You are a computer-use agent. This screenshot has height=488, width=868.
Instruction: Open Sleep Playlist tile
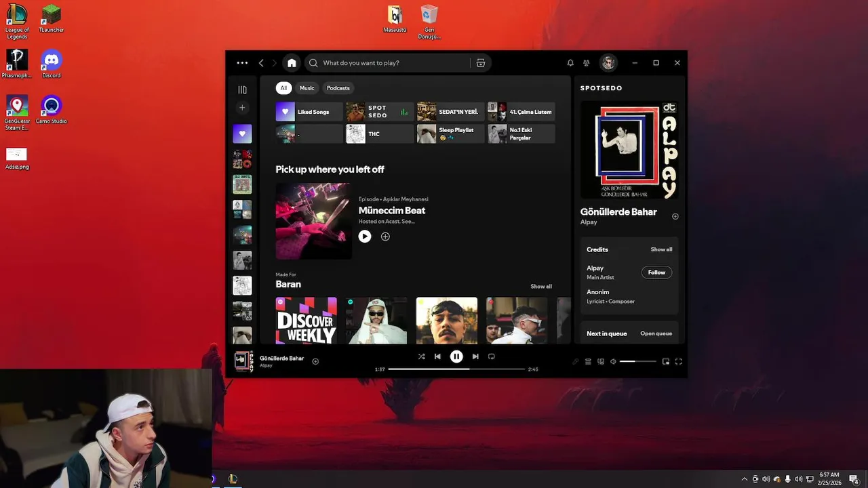[450, 134]
